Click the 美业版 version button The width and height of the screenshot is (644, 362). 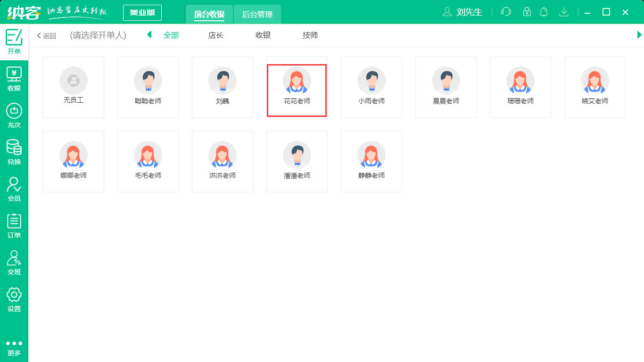coord(142,13)
